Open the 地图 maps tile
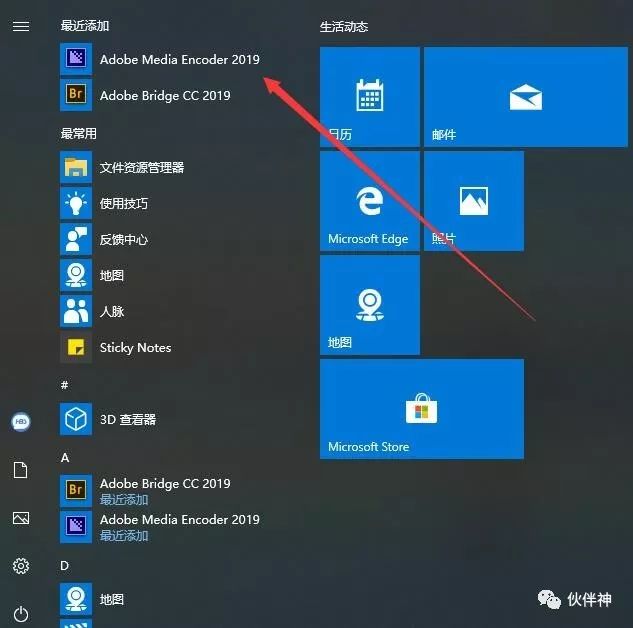Screen dimensions: 633x628 click(x=370, y=305)
